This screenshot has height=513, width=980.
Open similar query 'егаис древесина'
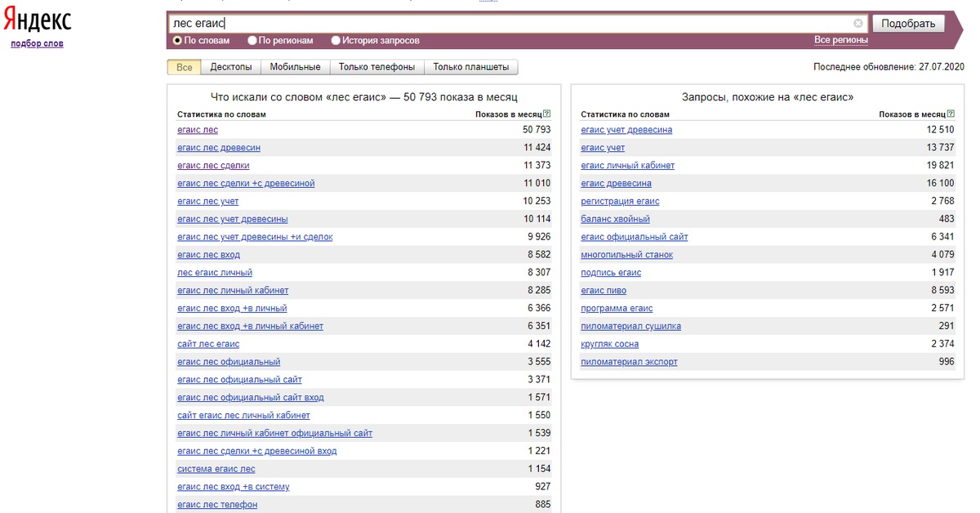616,184
